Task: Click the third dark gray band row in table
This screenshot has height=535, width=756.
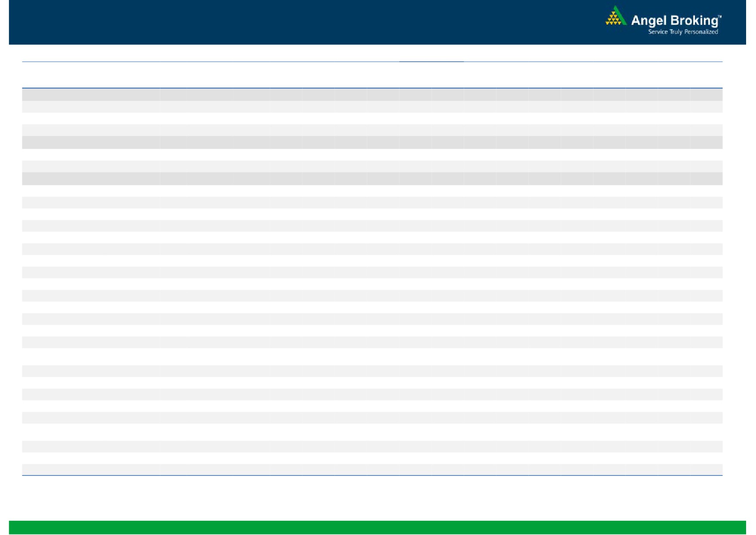Action: point(372,178)
